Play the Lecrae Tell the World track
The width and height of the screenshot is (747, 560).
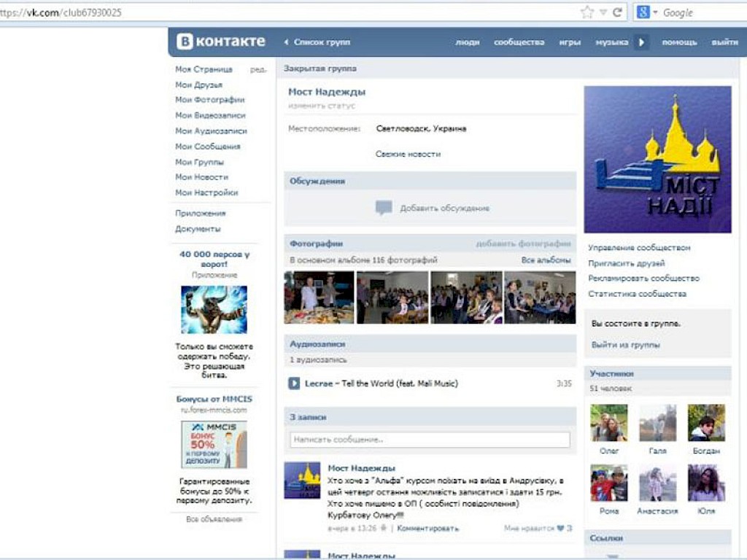pyautogui.click(x=294, y=384)
